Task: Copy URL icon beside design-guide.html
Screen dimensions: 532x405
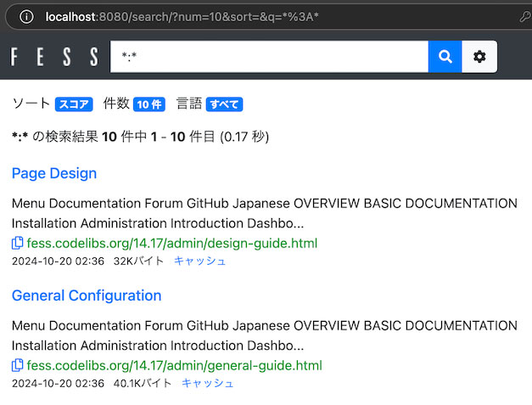Action: tap(17, 243)
